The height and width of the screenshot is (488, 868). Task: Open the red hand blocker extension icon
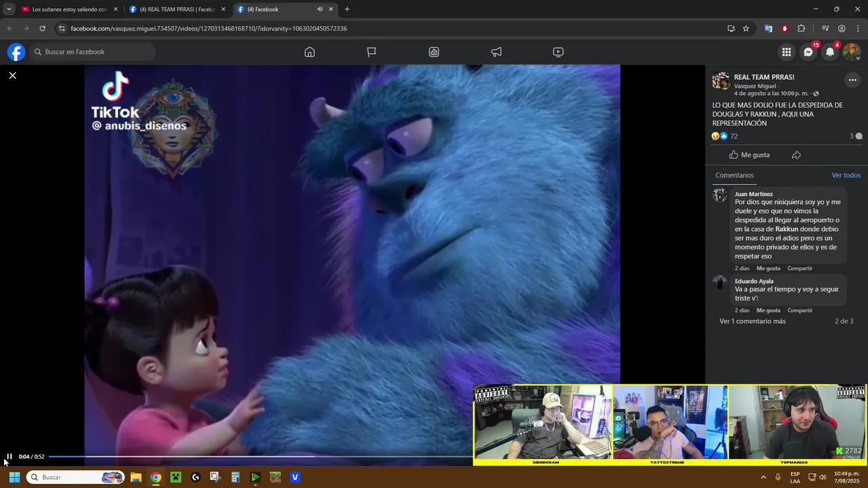785,28
